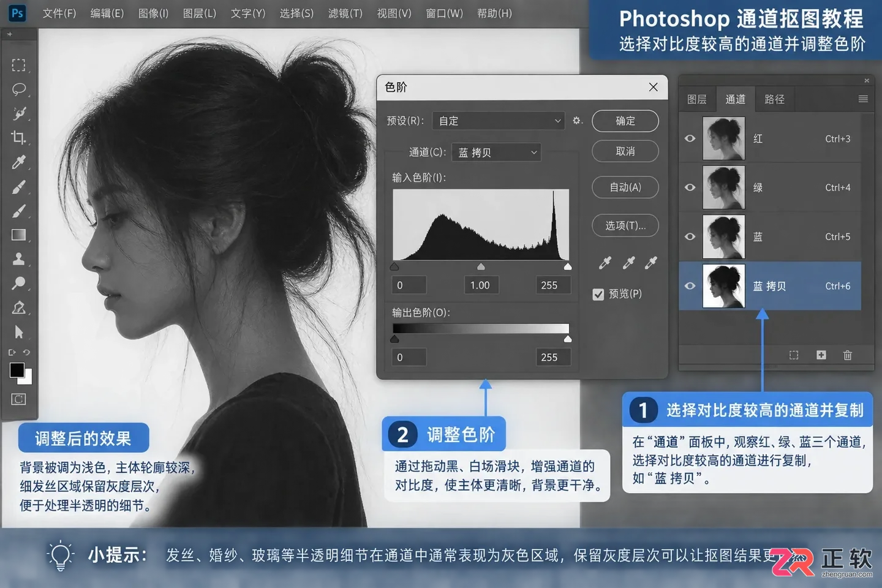This screenshot has height=588, width=882.
Task: Click the 选项(T)... button
Action: click(625, 225)
